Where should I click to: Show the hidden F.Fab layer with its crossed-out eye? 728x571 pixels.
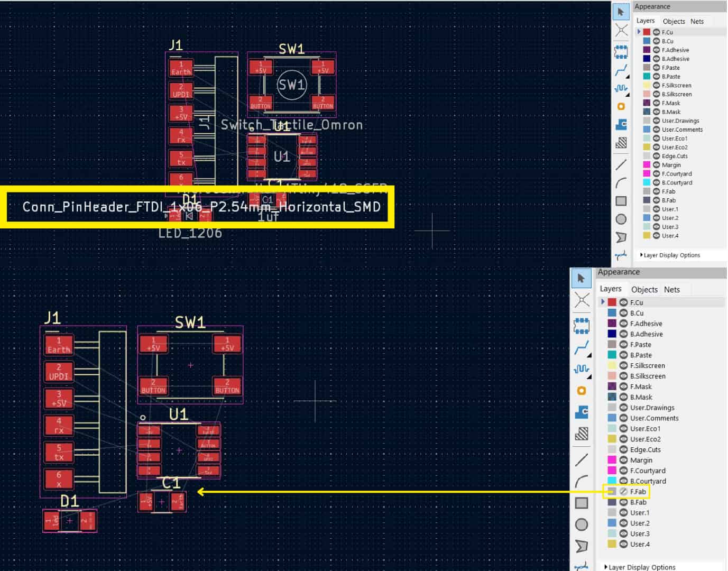point(623,492)
